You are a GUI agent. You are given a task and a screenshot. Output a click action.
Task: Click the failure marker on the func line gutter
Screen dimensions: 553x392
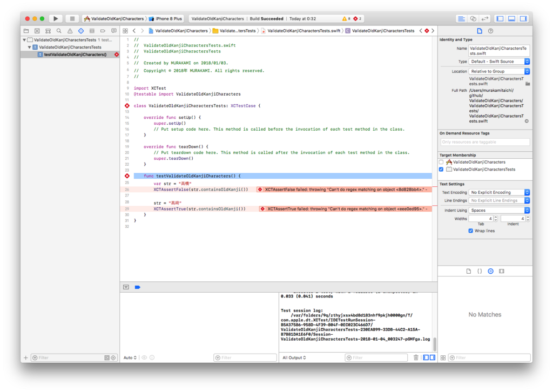click(127, 176)
